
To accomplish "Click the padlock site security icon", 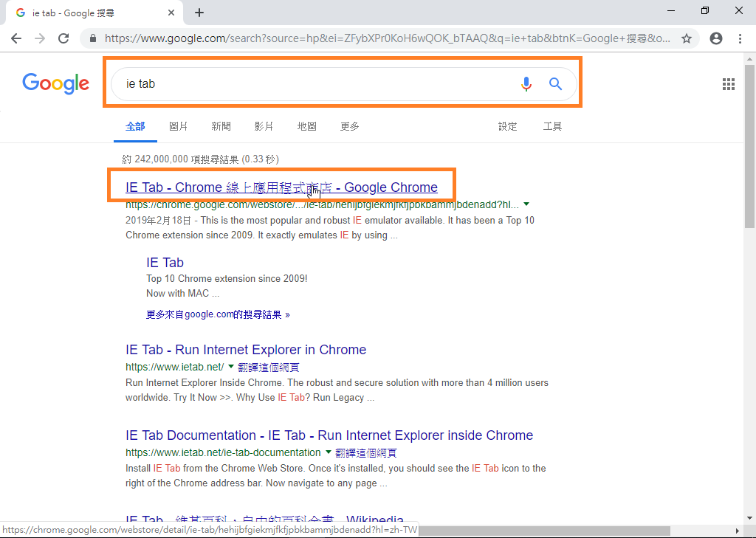I will [x=93, y=38].
